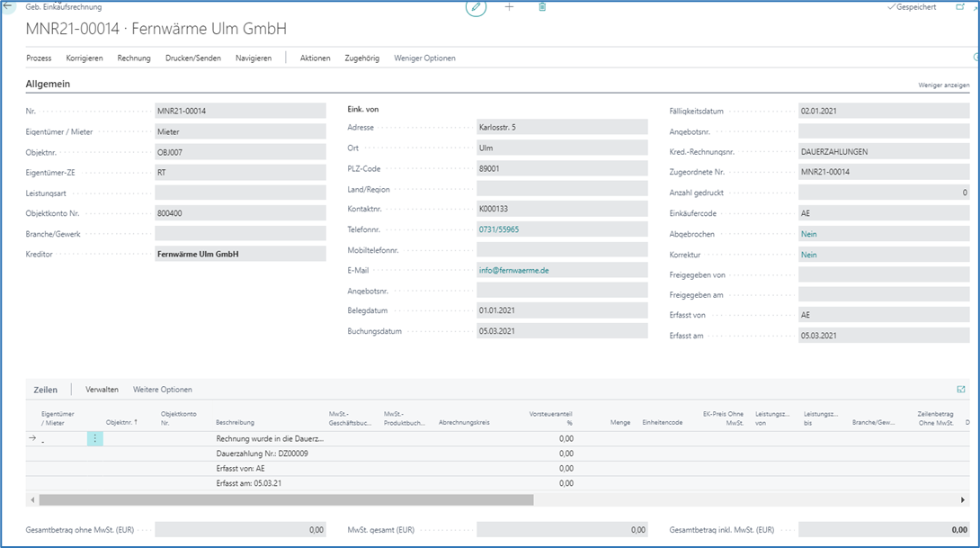The height and width of the screenshot is (548, 980).
Task: Click Weniger anzeigen in Allgemein
Action: pos(944,85)
